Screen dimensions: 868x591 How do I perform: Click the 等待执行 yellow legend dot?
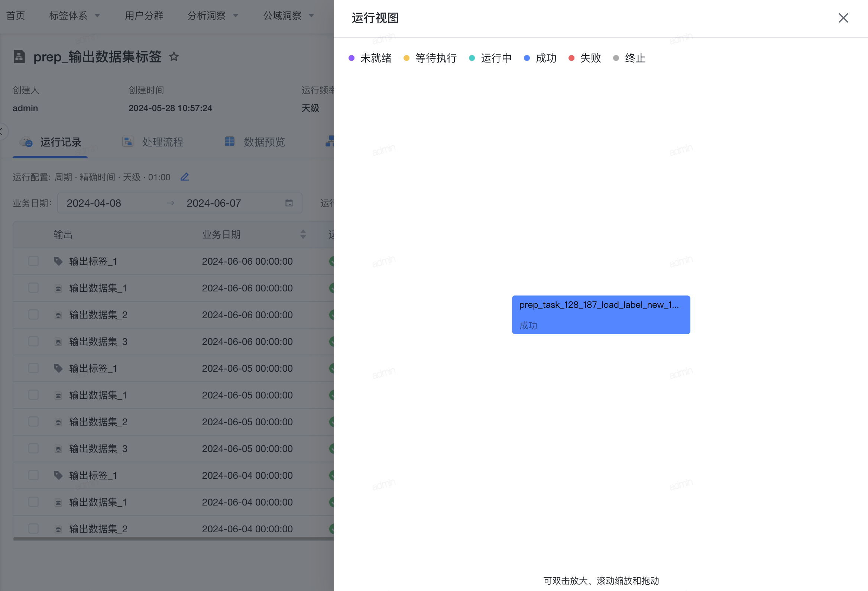[x=407, y=58]
